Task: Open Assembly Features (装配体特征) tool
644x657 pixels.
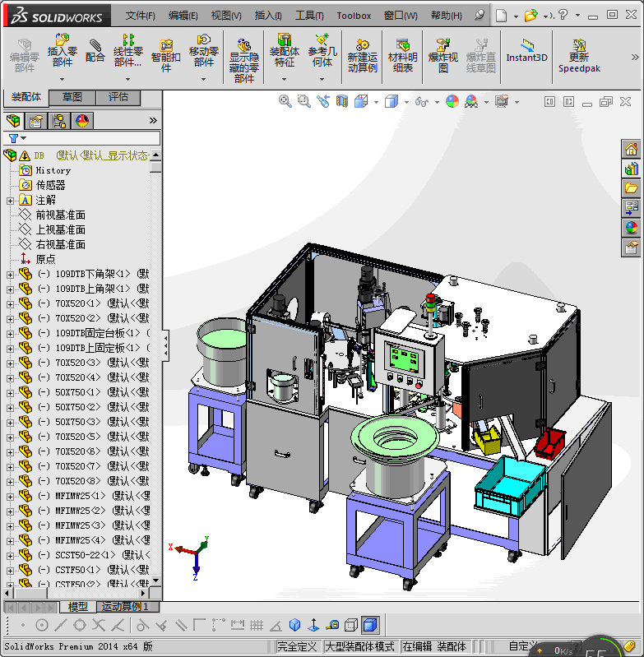Action: coord(284,50)
